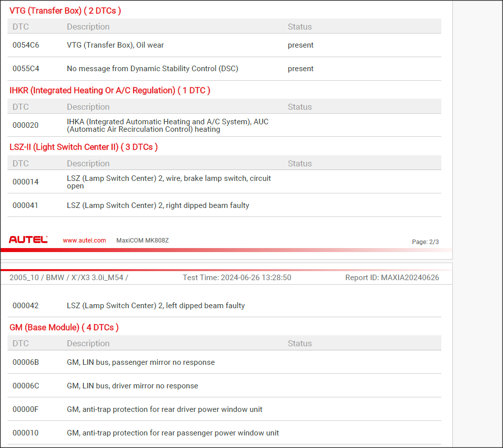Select 'left dipped beam faulty' description
The width and height of the screenshot is (503, 448).
pyautogui.click(x=155, y=306)
